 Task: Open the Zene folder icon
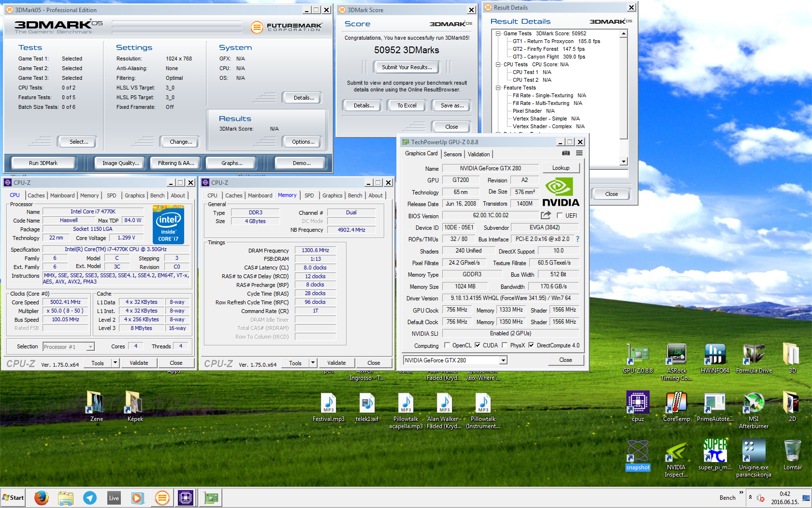[96, 406]
